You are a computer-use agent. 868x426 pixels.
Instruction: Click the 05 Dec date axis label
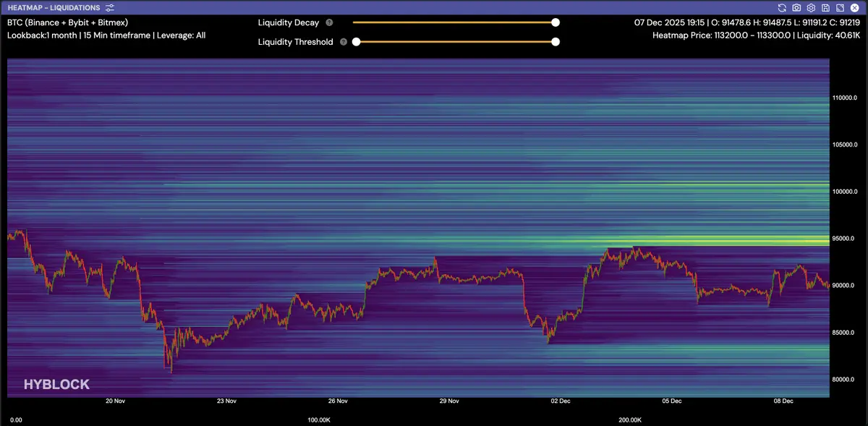[672, 401]
